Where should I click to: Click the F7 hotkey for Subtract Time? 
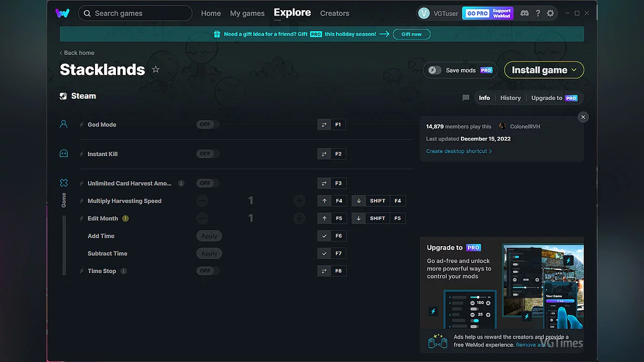click(332, 254)
